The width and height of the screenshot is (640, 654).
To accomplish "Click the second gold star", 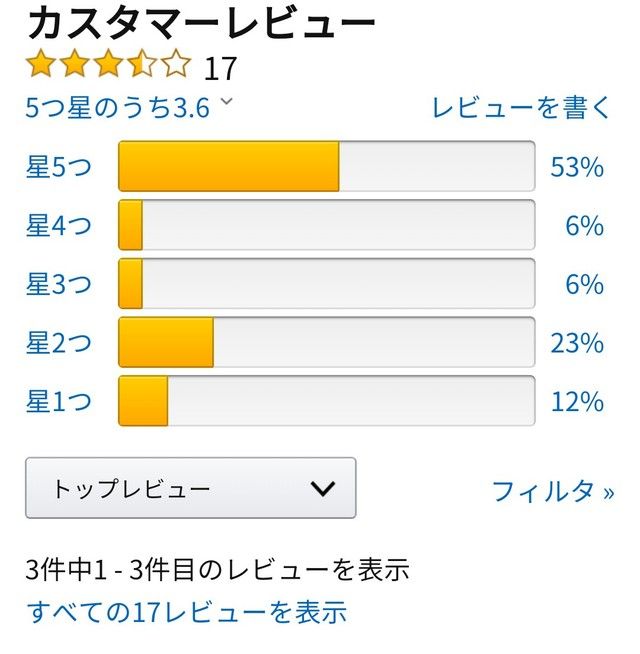I will [74, 63].
